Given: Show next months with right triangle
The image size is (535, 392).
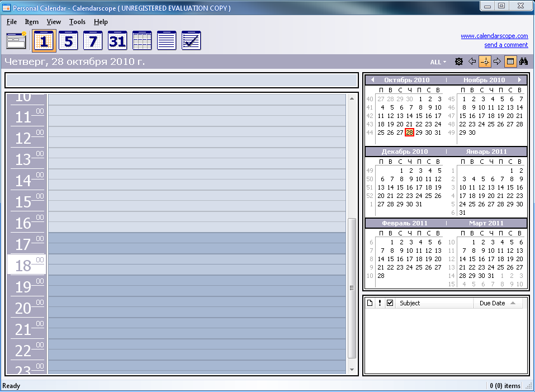Looking at the screenshot, I should pos(520,80).
